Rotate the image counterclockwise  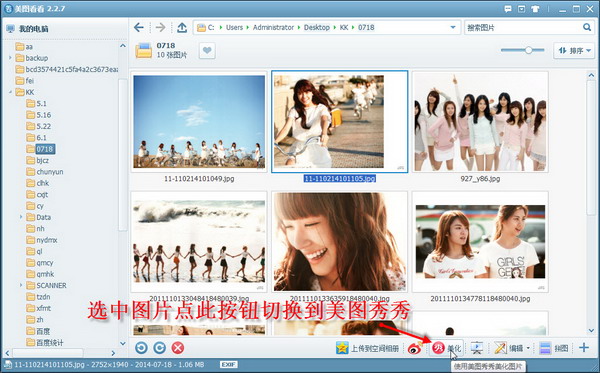coord(141,348)
